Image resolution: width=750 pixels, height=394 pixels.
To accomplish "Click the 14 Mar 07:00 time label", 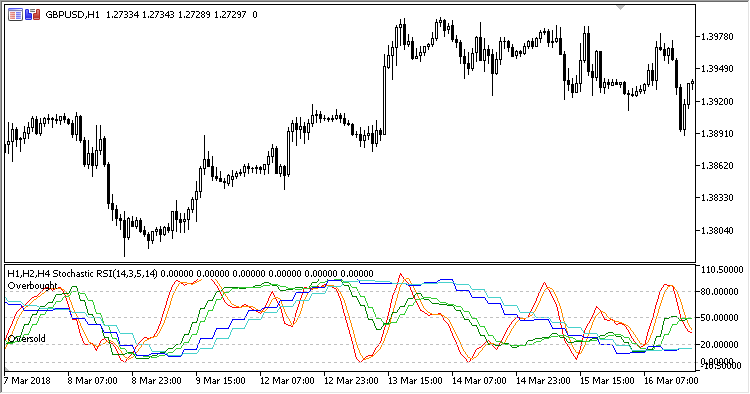I will pos(479,381).
